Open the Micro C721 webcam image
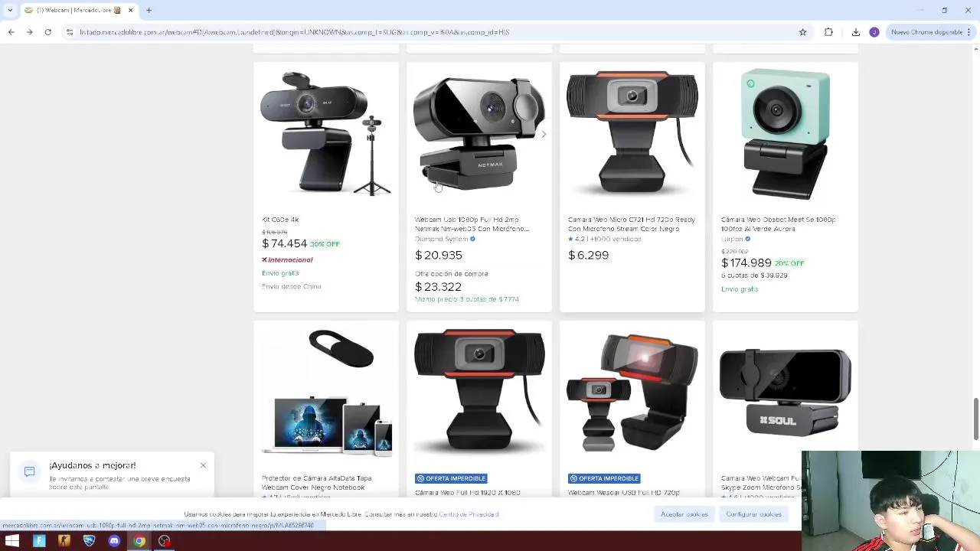 (x=632, y=134)
